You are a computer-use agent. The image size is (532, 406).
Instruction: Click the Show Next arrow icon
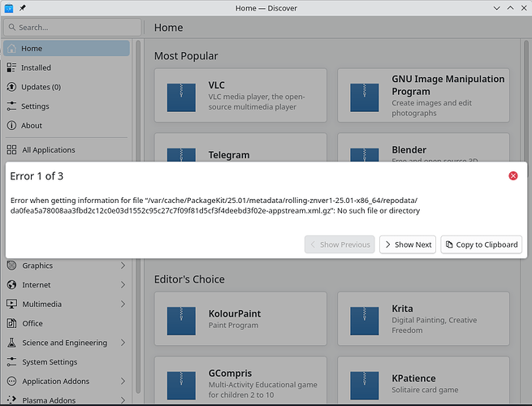coord(387,244)
